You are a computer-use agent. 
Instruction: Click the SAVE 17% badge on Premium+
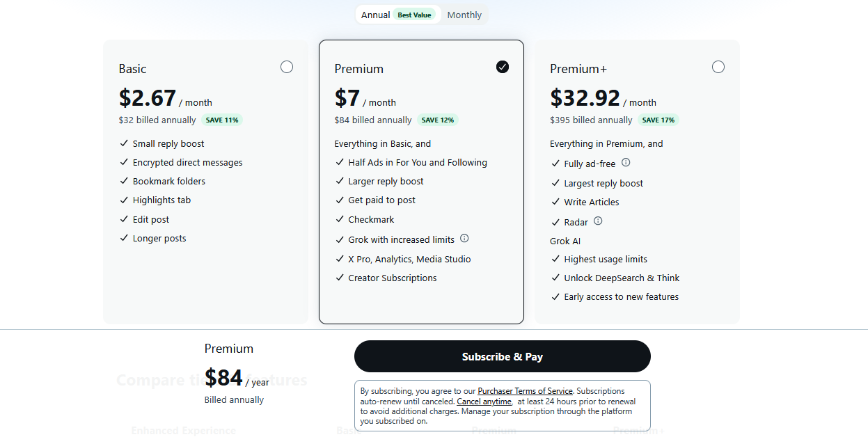pyautogui.click(x=658, y=120)
